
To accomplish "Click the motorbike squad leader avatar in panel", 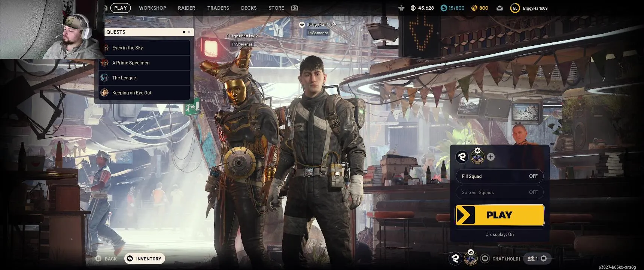I will coord(477,157).
